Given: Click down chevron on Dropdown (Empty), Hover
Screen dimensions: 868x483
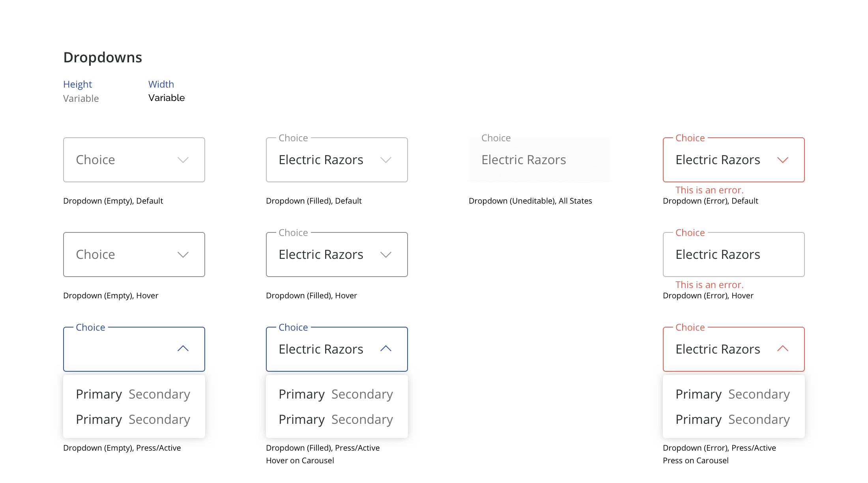Looking at the screenshot, I should click(183, 255).
